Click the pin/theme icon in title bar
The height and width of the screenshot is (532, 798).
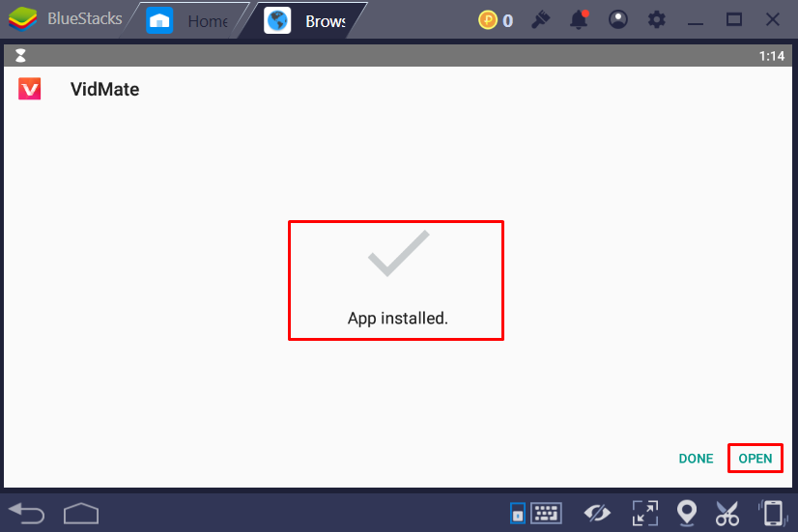point(540,20)
